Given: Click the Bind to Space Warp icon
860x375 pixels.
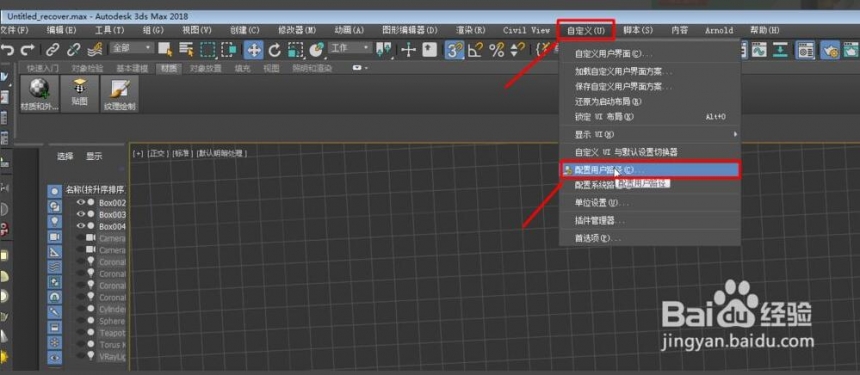Looking at the screenshot, I should (x=94, y=50).
